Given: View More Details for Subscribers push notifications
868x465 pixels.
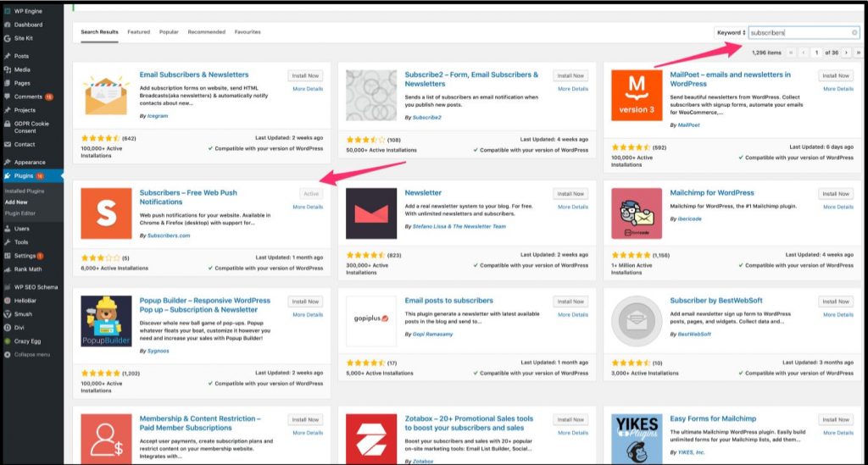Looking at the screenshot, I should (x=308, y=207).
